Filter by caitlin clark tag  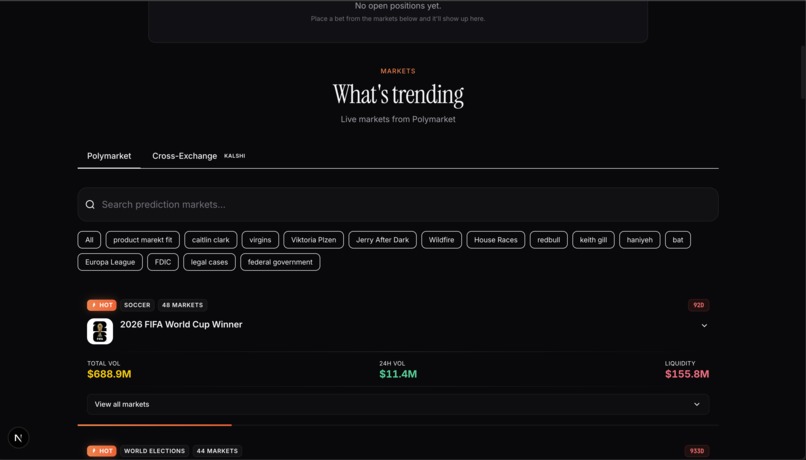pos(211,240)
